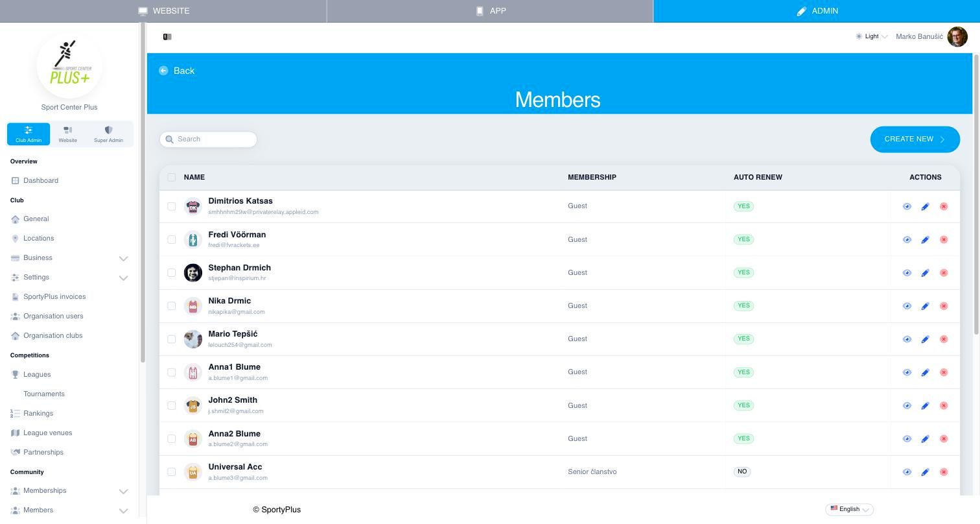Click the eye icon for Mario Tepšić
Screen dimensions: 980x524
[907, 339]
